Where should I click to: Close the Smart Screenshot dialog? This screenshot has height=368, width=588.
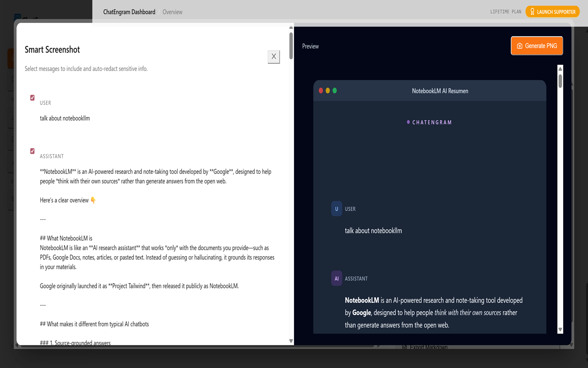tap(273, 57)
